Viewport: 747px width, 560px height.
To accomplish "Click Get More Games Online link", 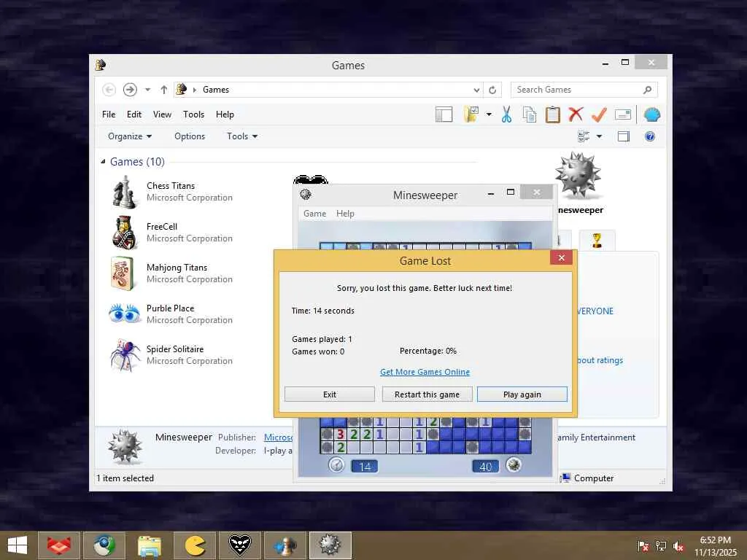I will (425, 372).
